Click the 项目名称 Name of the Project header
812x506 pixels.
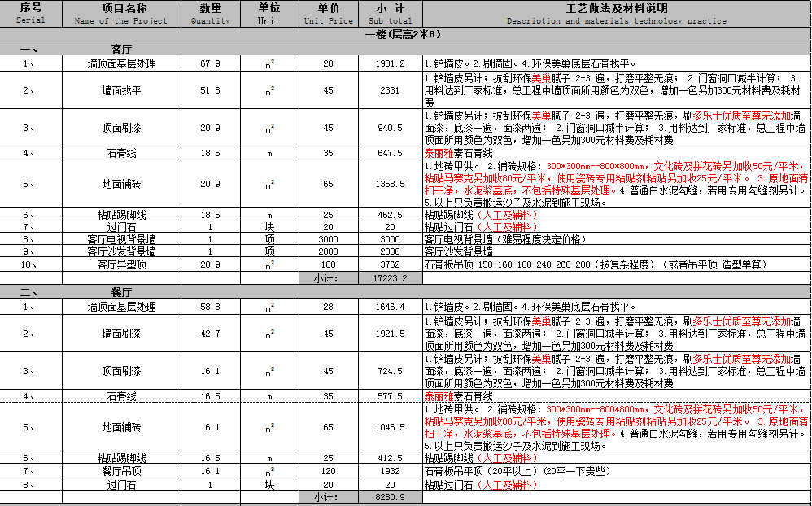tap(121, 14)
